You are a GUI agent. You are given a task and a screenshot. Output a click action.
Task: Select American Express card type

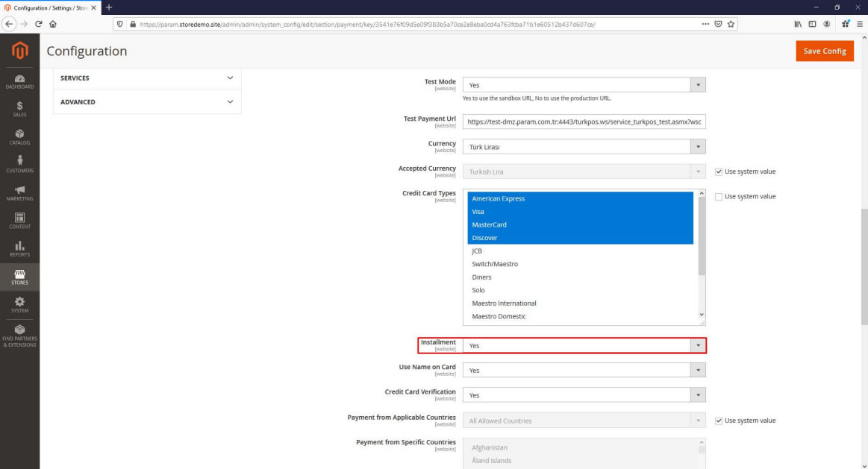click(x=580, y=198)
